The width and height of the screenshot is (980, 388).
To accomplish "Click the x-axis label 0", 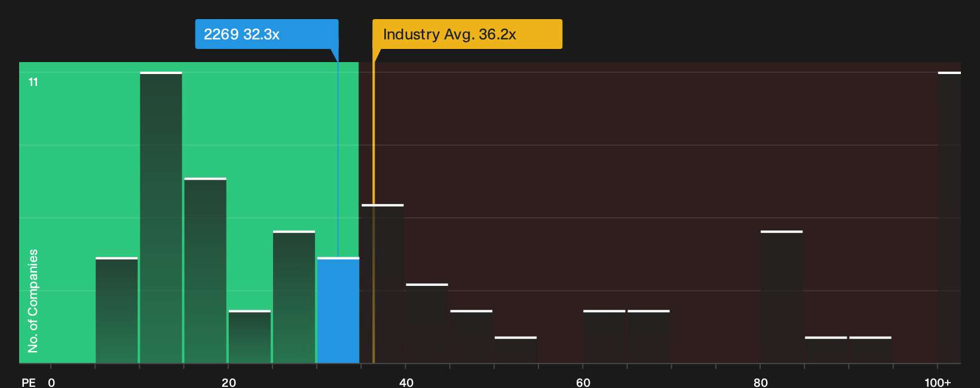I will click(x=51, y=382).
